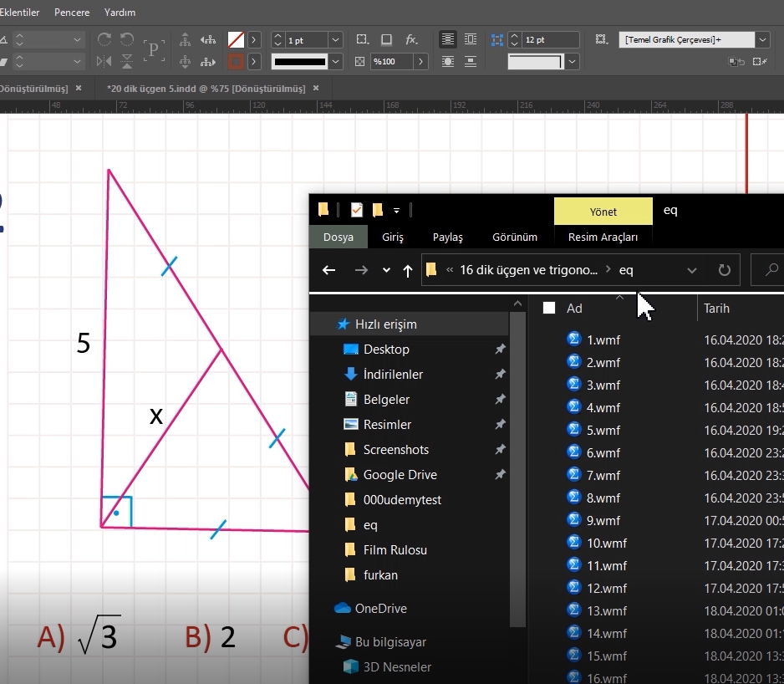This screenshot has height=684, width=784.
Task: Toggle the no-text-wrap button
Action: click(448, 39)
